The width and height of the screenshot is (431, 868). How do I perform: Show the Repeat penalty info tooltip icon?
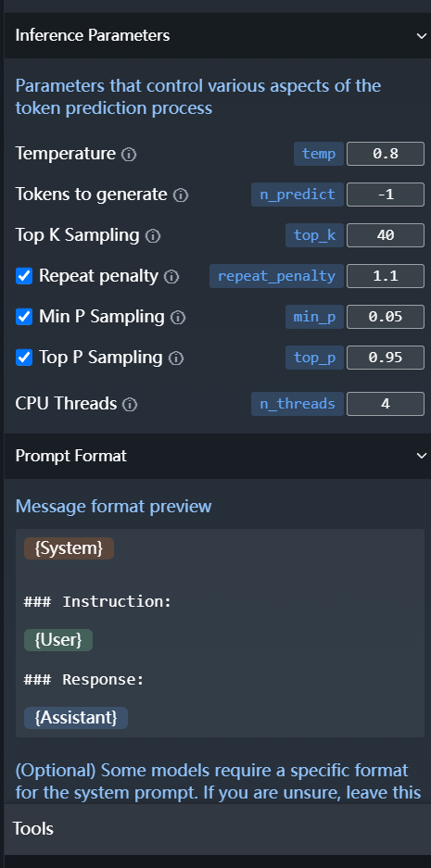pos(171,276)
